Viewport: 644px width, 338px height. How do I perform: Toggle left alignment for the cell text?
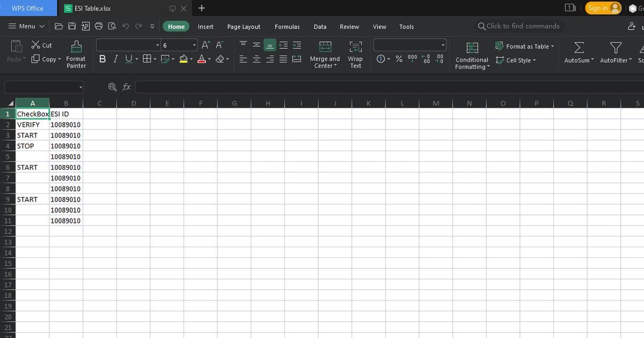click(x=243, y=59)
